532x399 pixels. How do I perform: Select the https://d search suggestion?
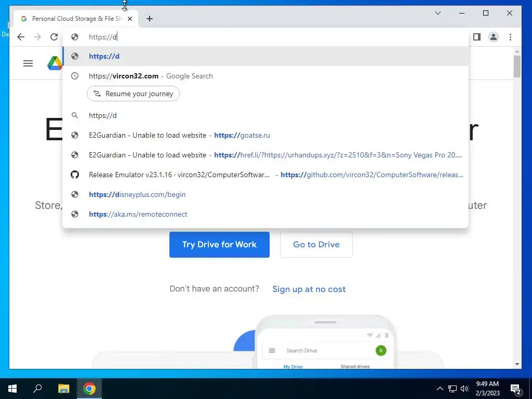[x=265, y=115]
